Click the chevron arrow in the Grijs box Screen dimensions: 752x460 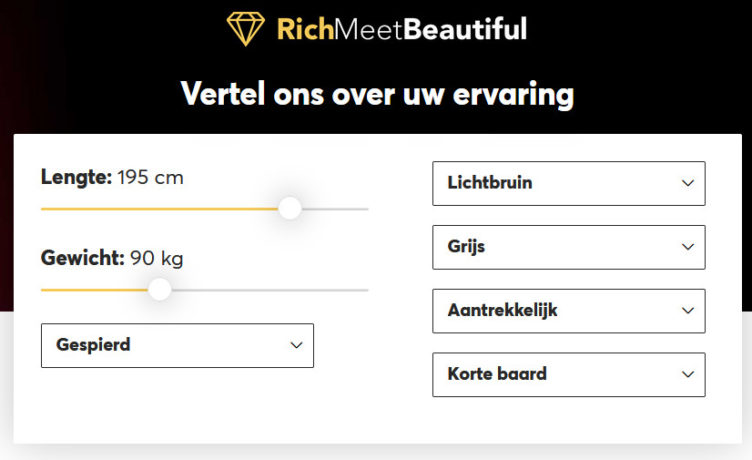click(x=687, y=247)
